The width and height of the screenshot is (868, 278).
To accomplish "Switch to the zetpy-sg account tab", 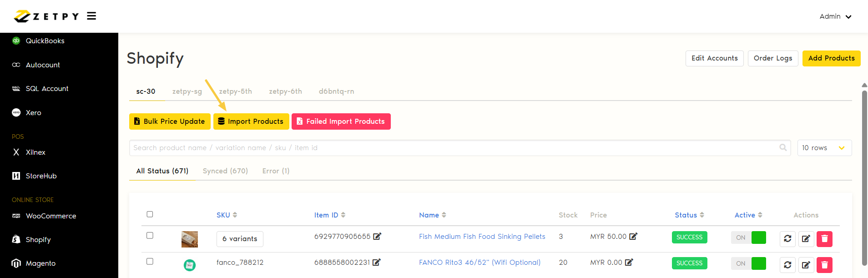I will click(187, 91).
